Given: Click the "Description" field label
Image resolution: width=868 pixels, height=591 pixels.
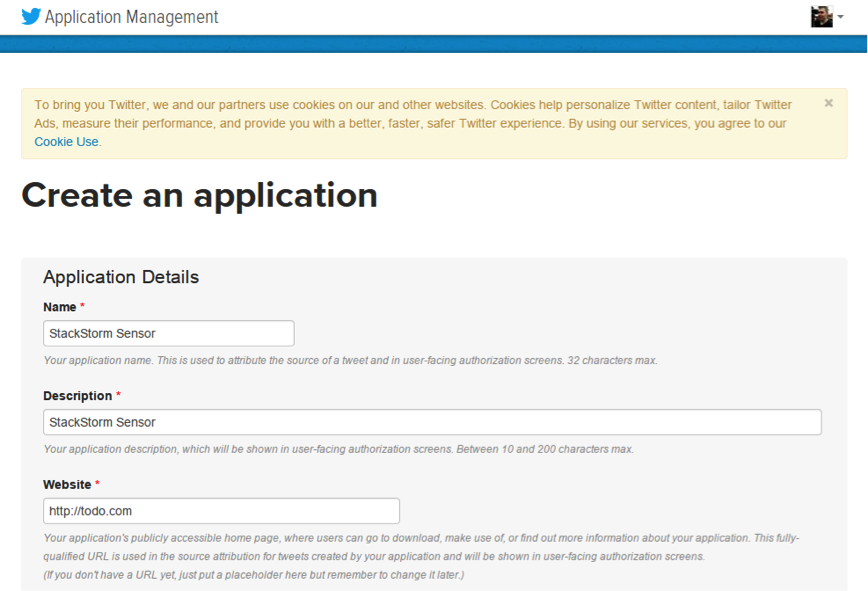Looking at the screenshot, I should click(78, 396).
